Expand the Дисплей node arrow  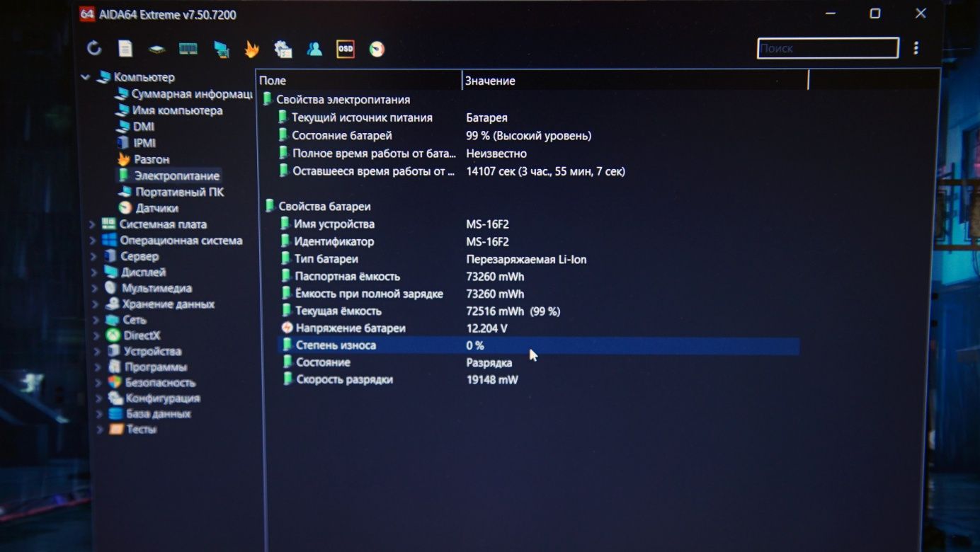pyautogui.click(x=94, y=272)
